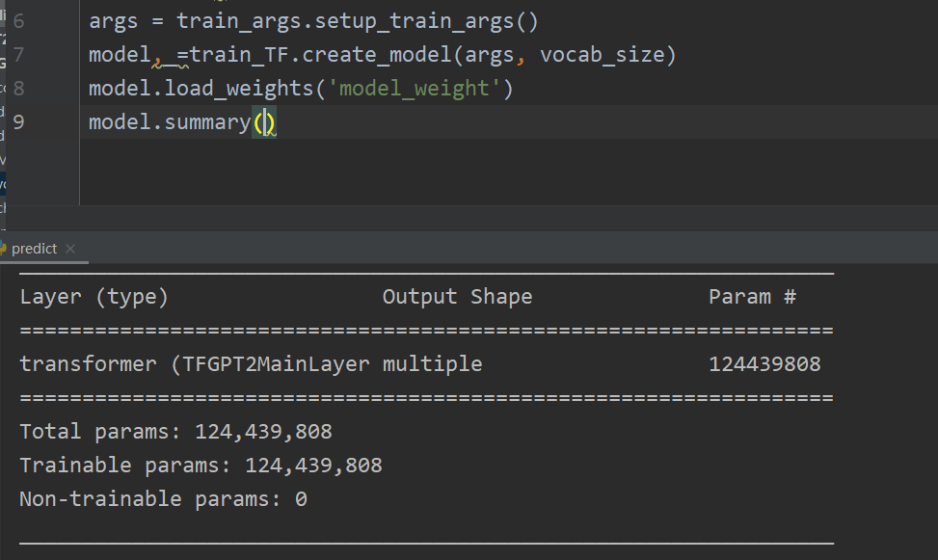Click the vocab_size argument
938x560 pixels.
click(603, 55)
